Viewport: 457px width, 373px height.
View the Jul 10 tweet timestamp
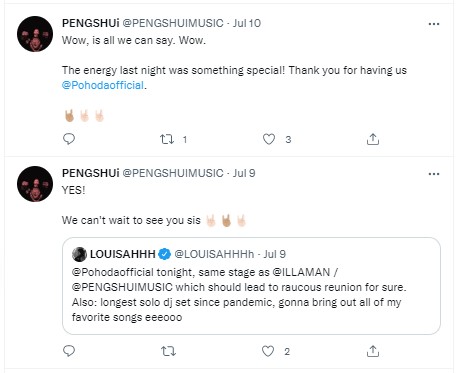247,23
